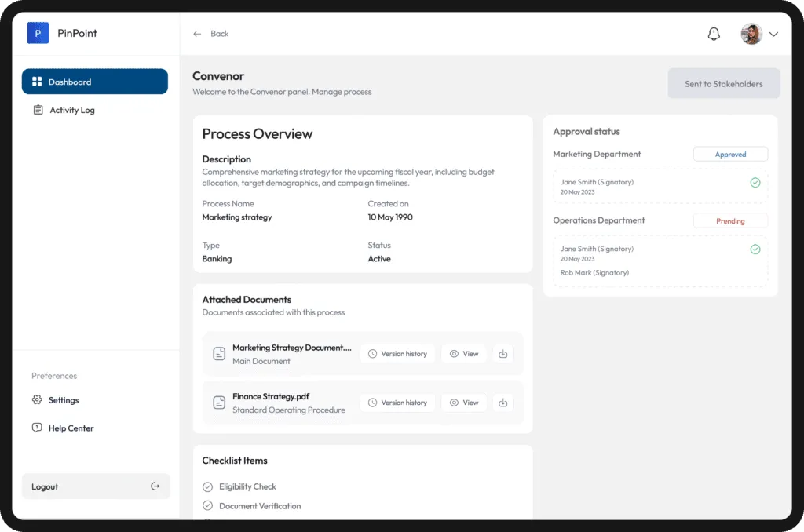Click the user profile avatar
Screen dimensions: 804x532
click(x=751, y=34)
